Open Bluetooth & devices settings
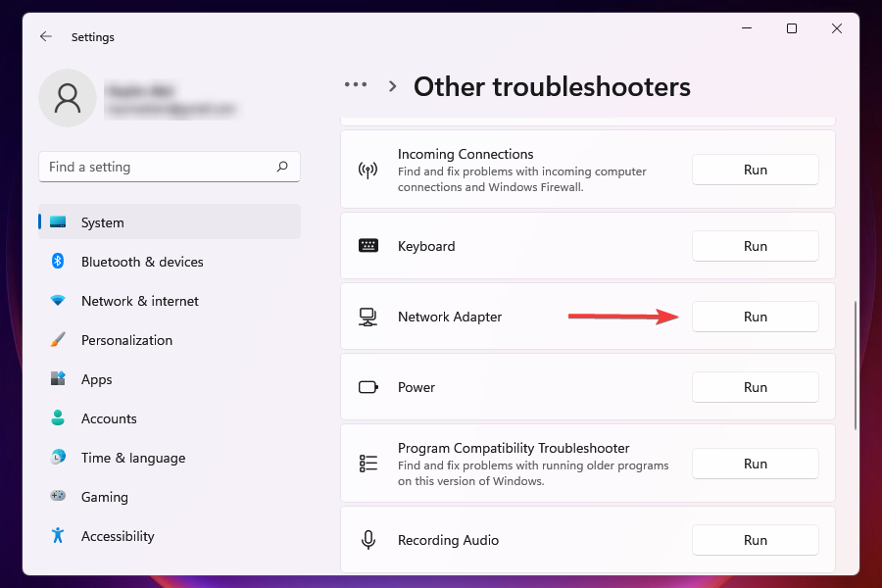882x588 pixels. (x=170, y=261)
